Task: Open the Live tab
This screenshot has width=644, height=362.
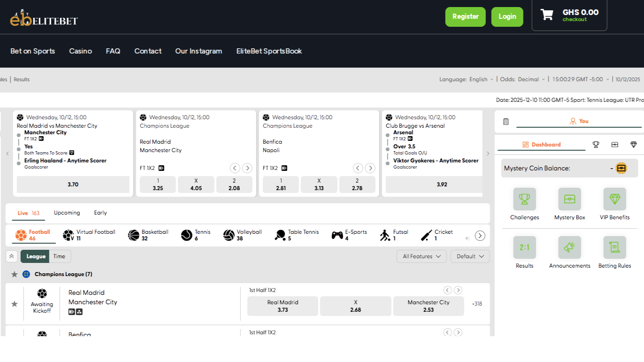Action: [x=29, y=213]
